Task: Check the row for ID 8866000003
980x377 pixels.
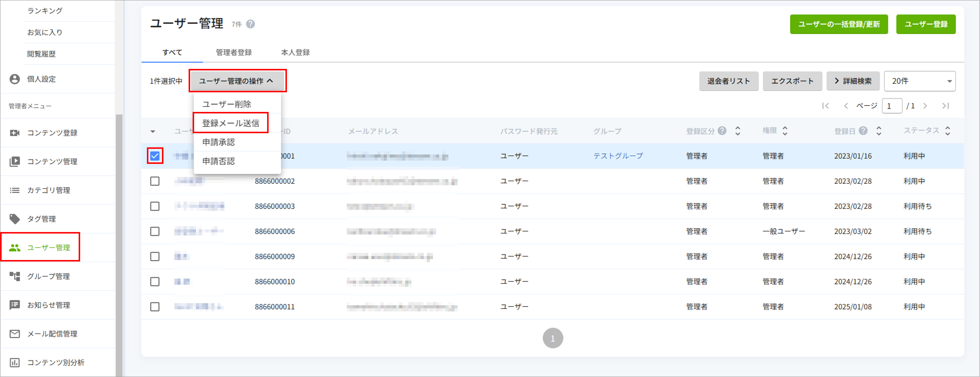Action: point(155,206)
